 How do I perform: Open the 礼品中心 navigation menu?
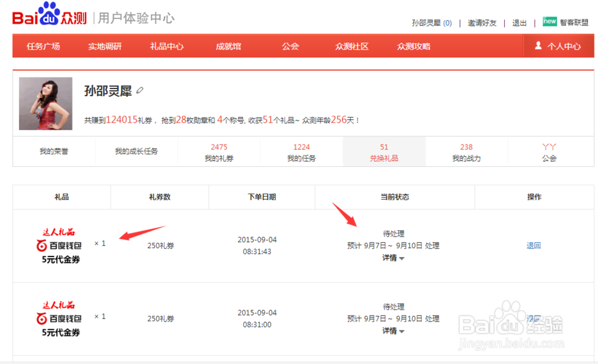coord(167,45)
